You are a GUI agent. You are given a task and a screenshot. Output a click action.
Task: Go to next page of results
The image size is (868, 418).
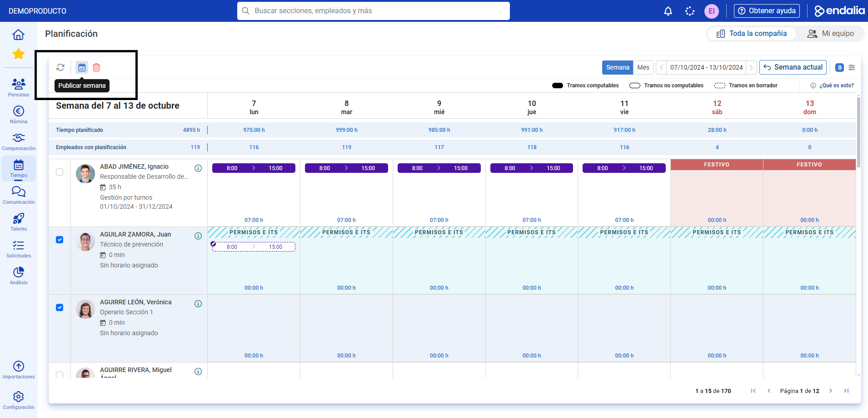831,391
